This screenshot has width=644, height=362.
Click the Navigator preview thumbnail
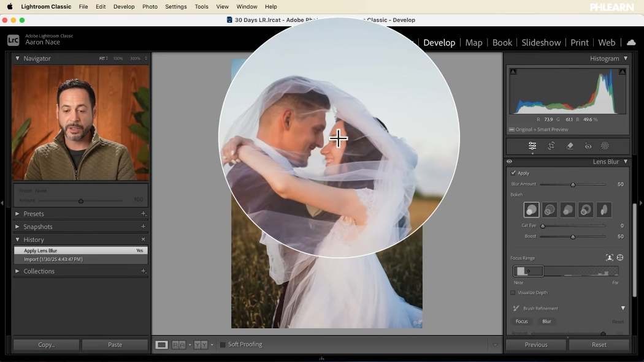(80, 123)
